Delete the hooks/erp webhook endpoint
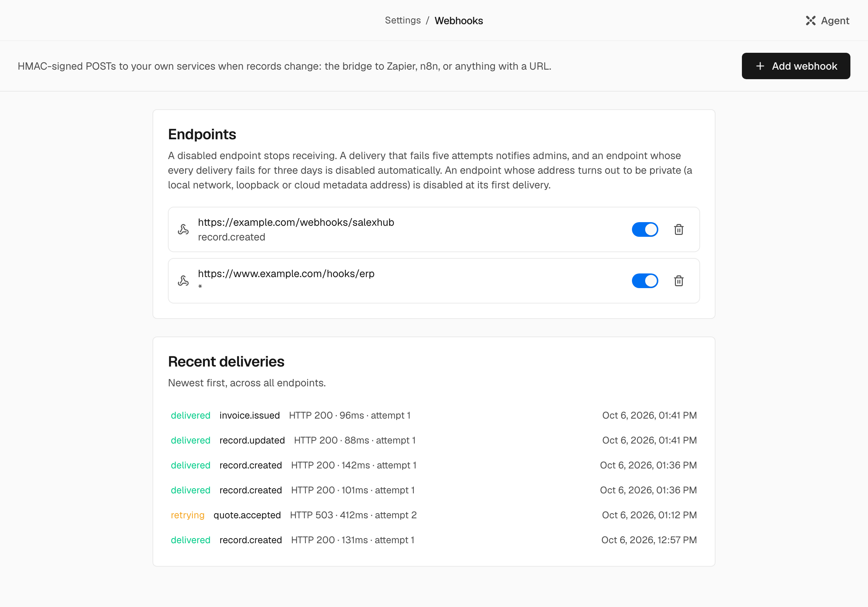The height and width of the screenshot is (607, 868). [x=678, y=281]
